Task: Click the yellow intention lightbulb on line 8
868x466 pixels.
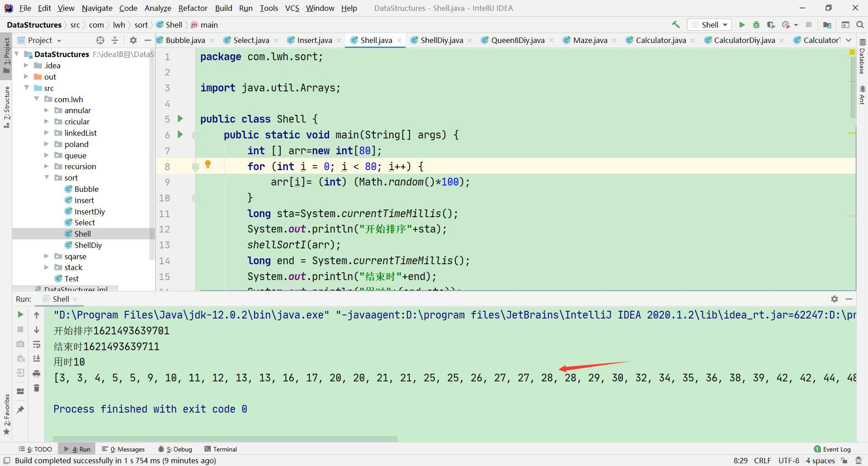Action: click(208, 164)
